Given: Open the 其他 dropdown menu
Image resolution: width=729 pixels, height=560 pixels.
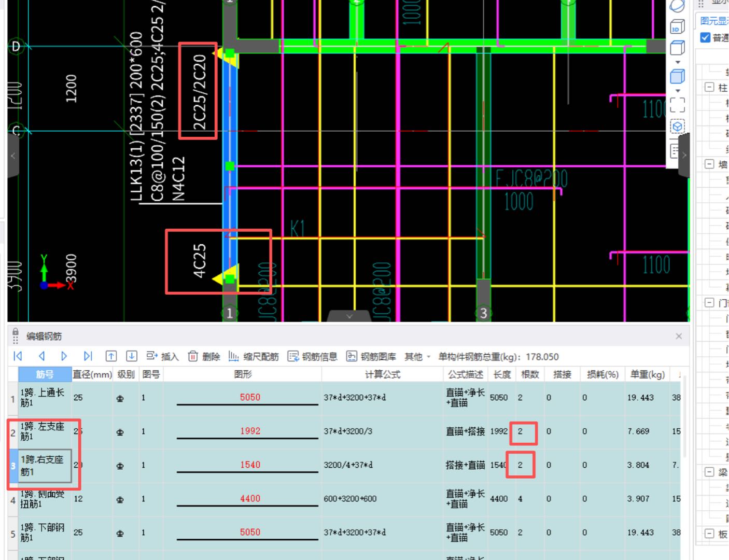Looking at the screenshot, I should click(417, 357).
